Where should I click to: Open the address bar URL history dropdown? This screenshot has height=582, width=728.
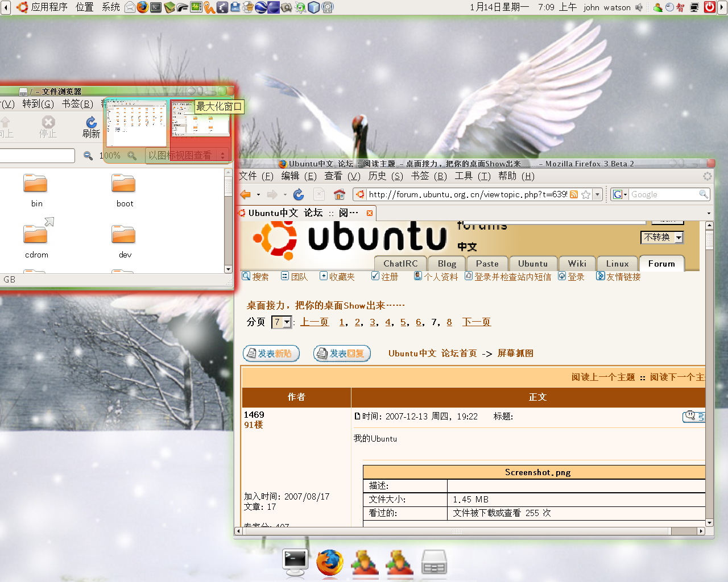(597, 194)
